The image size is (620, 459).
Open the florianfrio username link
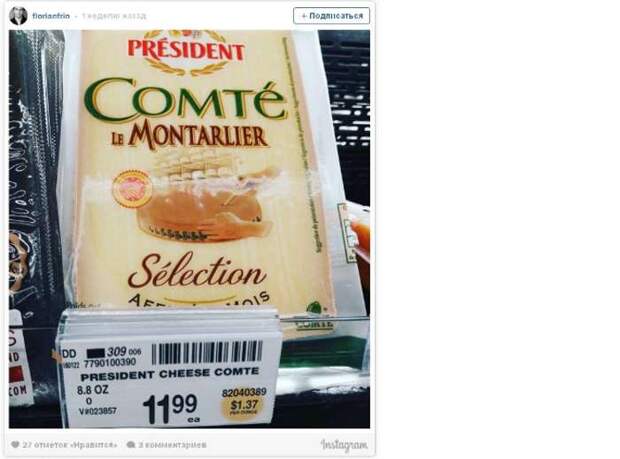pos(51,16)
